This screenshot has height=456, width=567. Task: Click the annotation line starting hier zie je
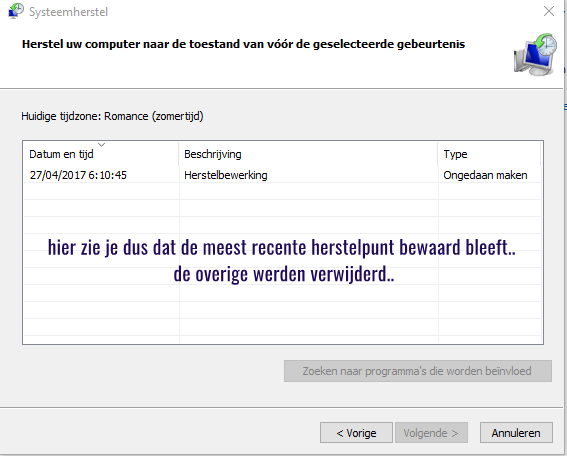click(x=282, y=247)
